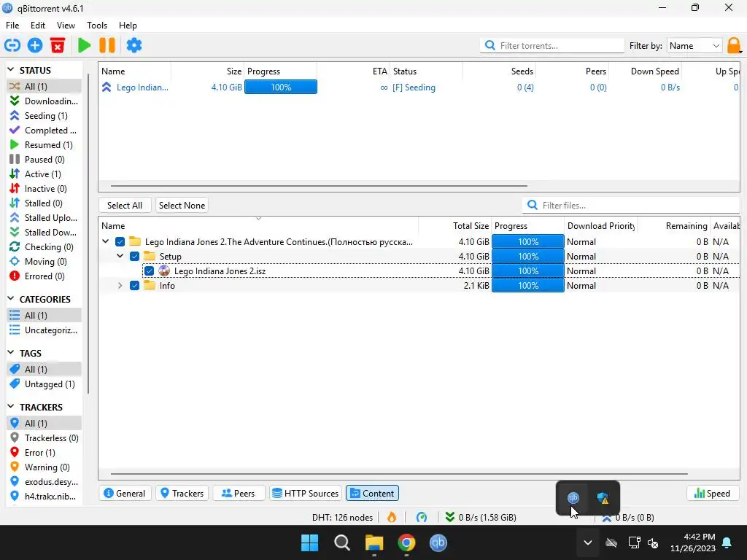Image resolution: width=747 pixels, height=560 pixels.
Task: Select the Checking (0) status filter
Action: tap(44, 246)
